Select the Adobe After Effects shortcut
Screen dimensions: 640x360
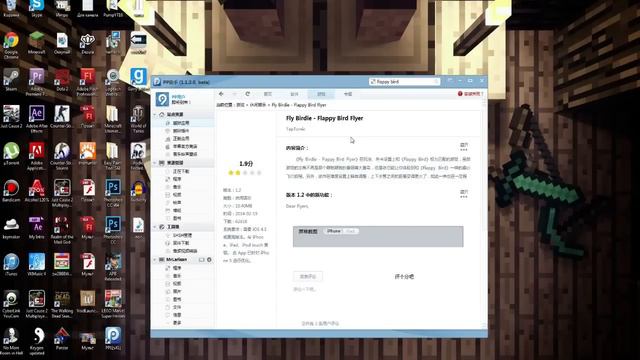tap(37, 119)
